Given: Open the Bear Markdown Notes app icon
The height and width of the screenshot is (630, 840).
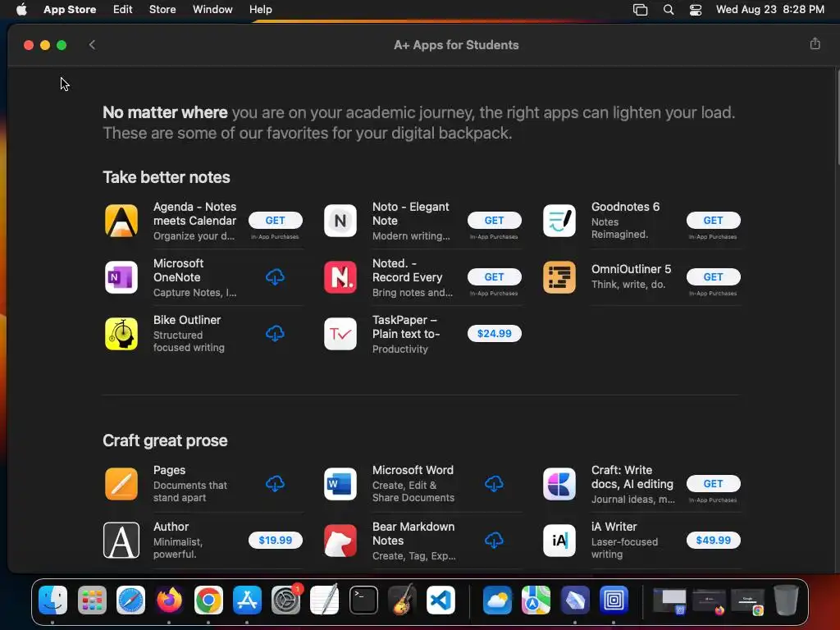Looking at the screenshot, I should (x=340, y=541).
